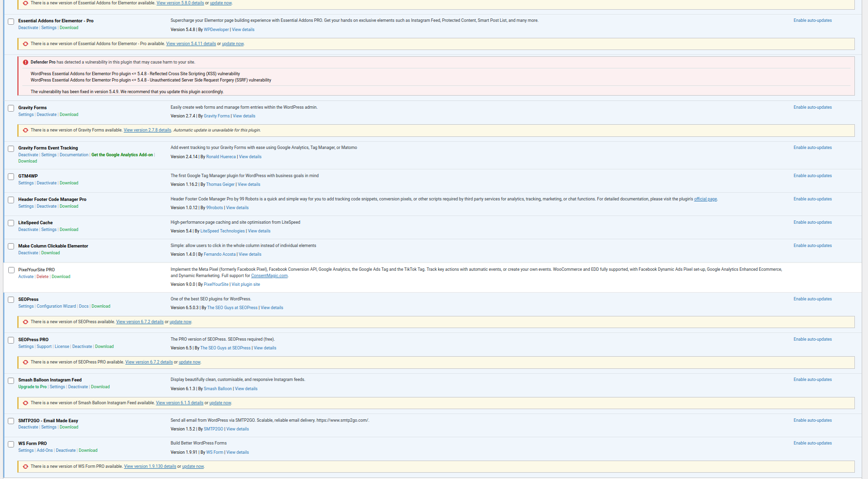Open the SEOPress PRO License link

click(x=62, y=347)
